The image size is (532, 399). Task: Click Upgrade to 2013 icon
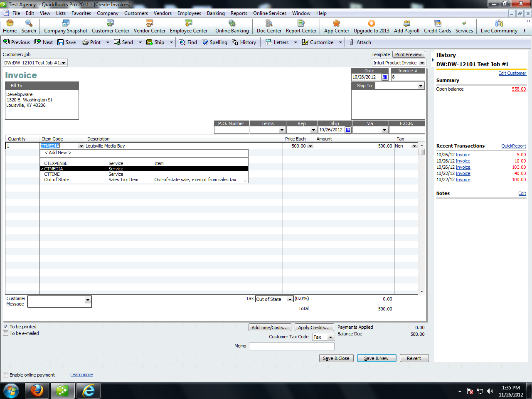372,27
